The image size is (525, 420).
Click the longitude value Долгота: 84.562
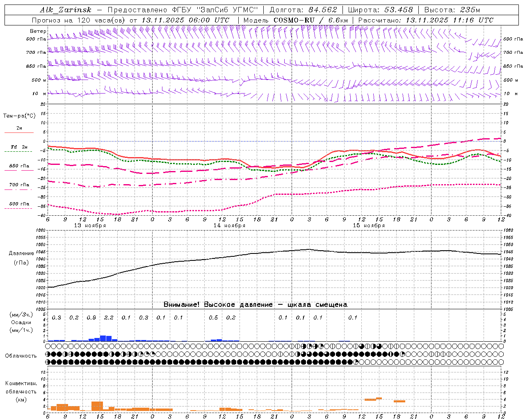(303, 10)
